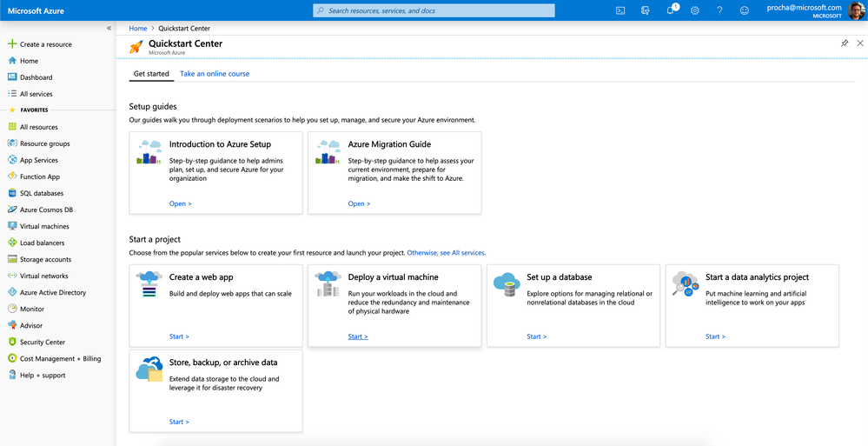Screen dimensions: 868x446
Task: Click the Quickstart Center rocket icon
Action: [136, 47]
